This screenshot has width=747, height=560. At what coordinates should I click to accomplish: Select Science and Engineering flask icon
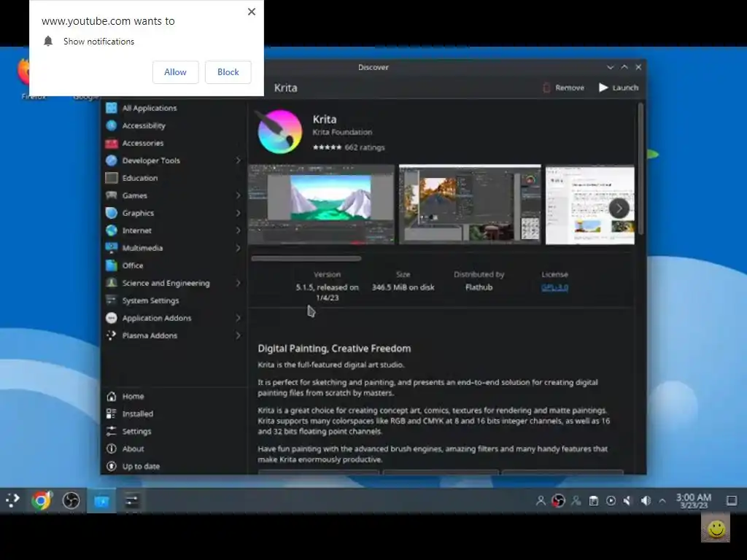tap(112, 283)
